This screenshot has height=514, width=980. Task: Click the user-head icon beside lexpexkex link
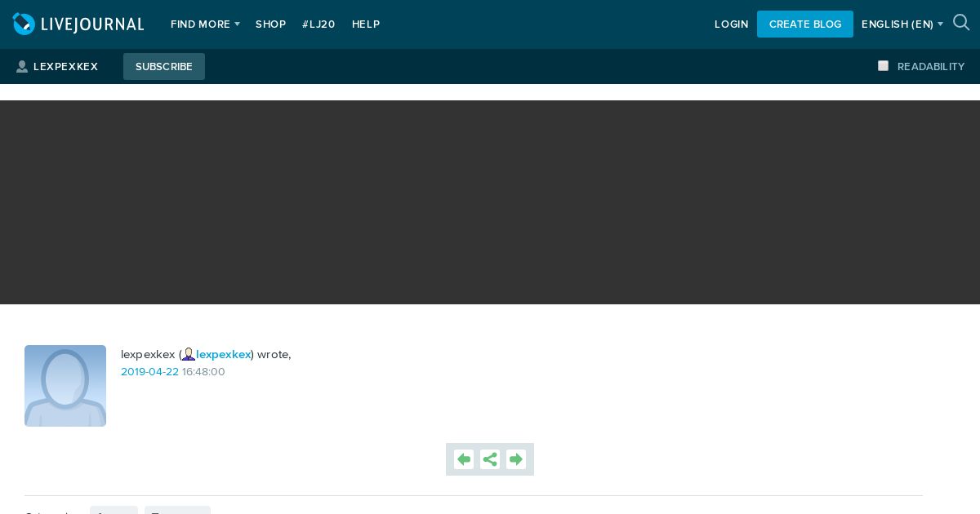189,354
